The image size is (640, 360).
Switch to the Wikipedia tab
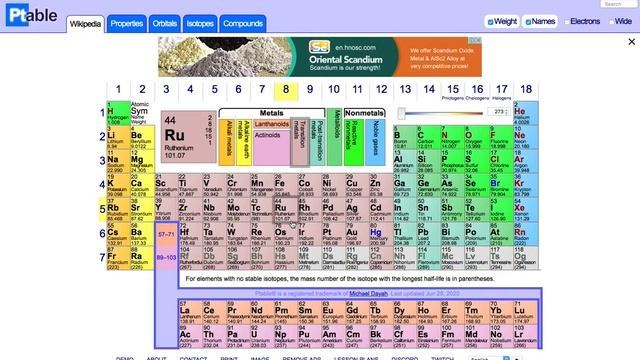[x=85, y=24]
